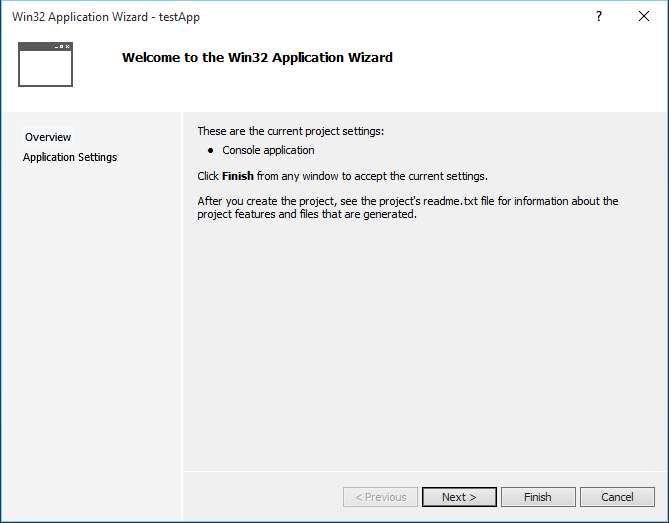Screen dimensions: 669x523
Task: Click the 'Click Finish from any window' line
Action: pyautogui.click(x=342, y=176)
